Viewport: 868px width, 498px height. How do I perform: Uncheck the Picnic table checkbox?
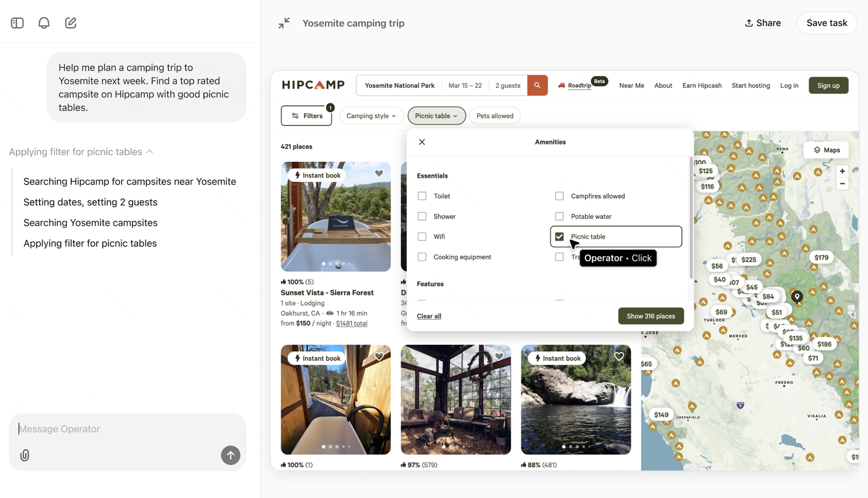tap(559, 236)
